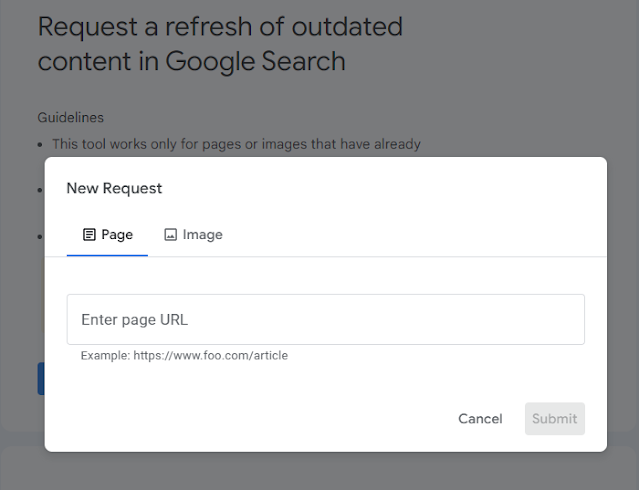Click the blue underline beneath Page tab
This screenshot has height=490, width=639.
tap(107, 255)
